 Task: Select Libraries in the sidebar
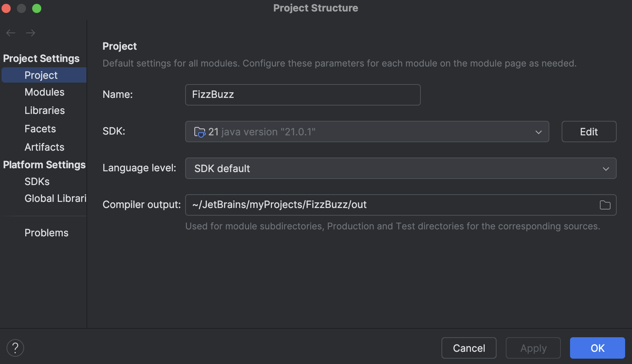pyautogui.click(x=44, y=110)
